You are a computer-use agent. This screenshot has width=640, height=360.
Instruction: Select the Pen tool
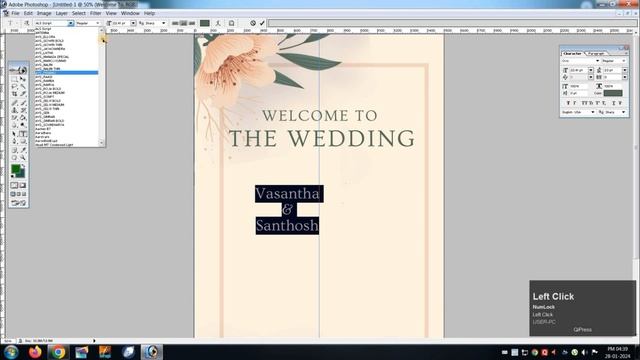tap(14, 142)
